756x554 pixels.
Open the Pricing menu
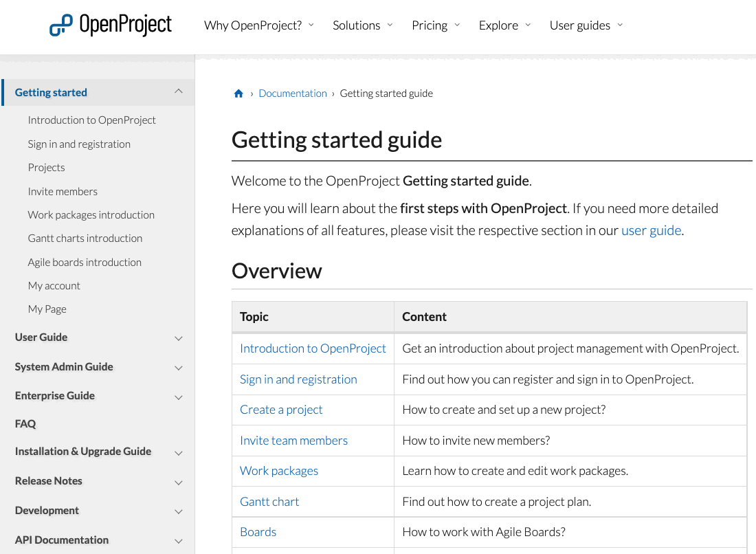430,25
